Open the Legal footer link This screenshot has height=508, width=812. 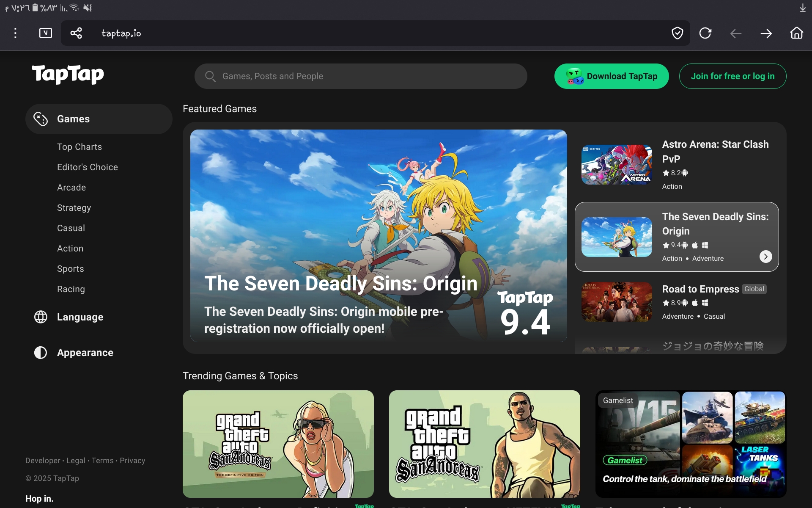[x=76, y=461]
